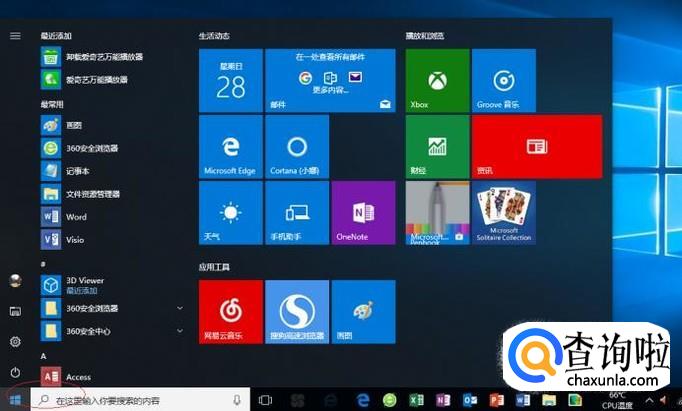Launch the Groove 音乐 tile
Viewport: 682px width, 411px height.
coord(504,80)
